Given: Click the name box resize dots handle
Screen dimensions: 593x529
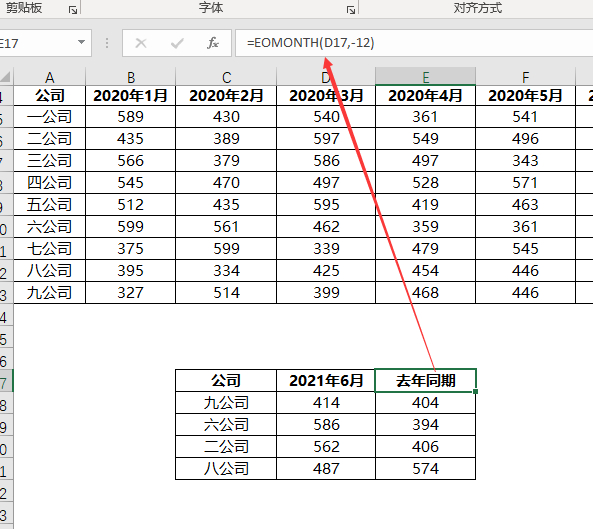Looking at the screenshot, I should click(x=107, y=43).
